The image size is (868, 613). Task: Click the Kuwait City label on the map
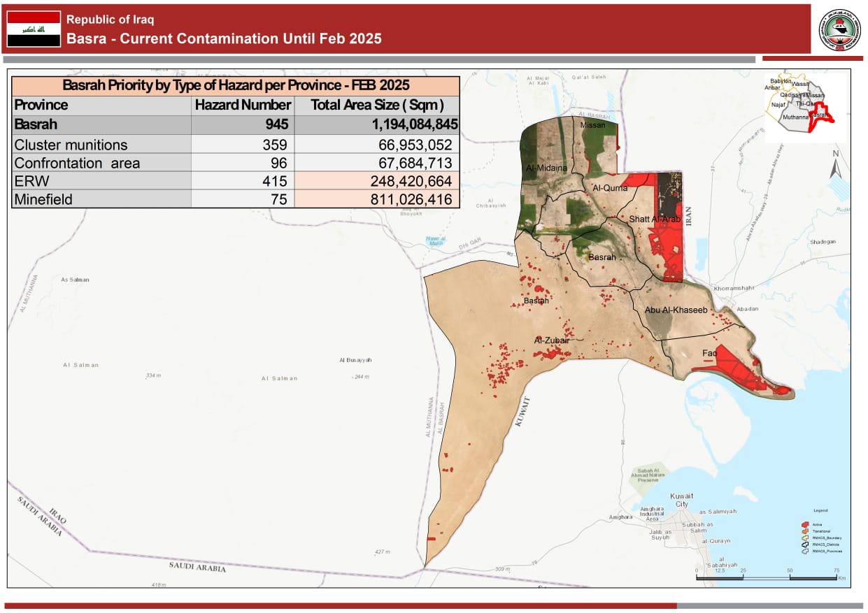(x=682, y=500)
